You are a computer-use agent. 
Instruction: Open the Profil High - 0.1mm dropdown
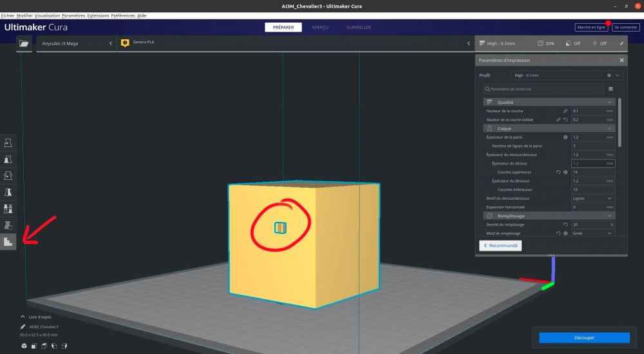[567, 75]
